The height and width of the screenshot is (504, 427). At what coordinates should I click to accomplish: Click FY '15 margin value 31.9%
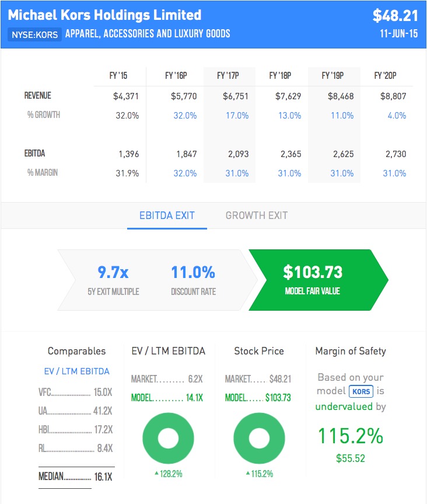pos(127,173)
